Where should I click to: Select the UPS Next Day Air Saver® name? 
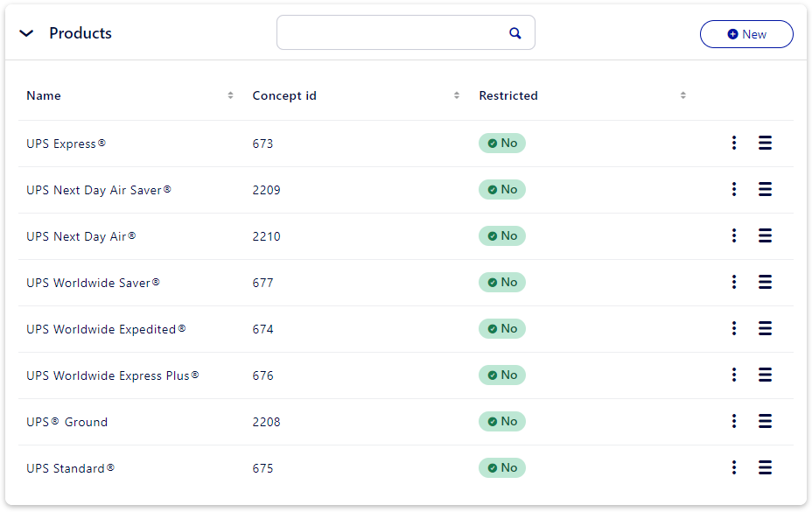[x=98, y=190]
